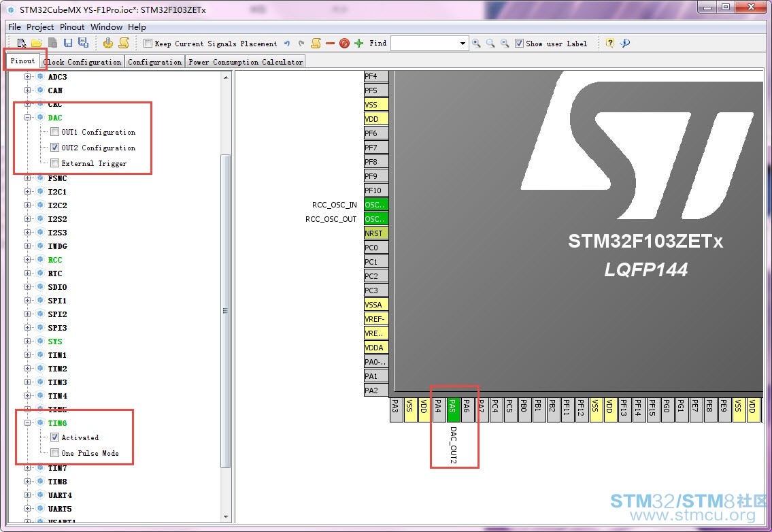This screenshot has height=532, width=772.
Task: Open the Configuration tab
Action: click(x=154, y=62)
